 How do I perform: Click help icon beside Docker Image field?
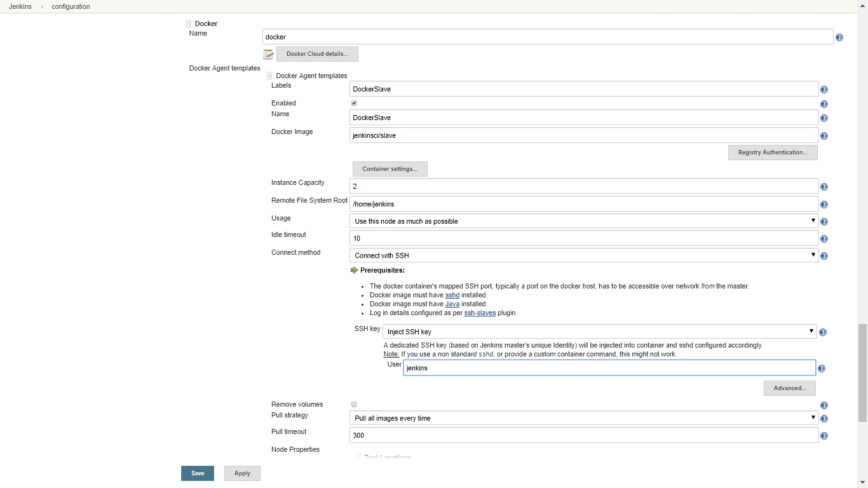click(x=824, y=136)
